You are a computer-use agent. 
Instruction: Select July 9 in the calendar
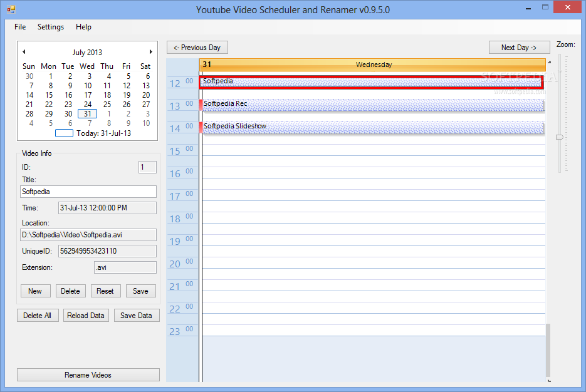click(70, 86)
